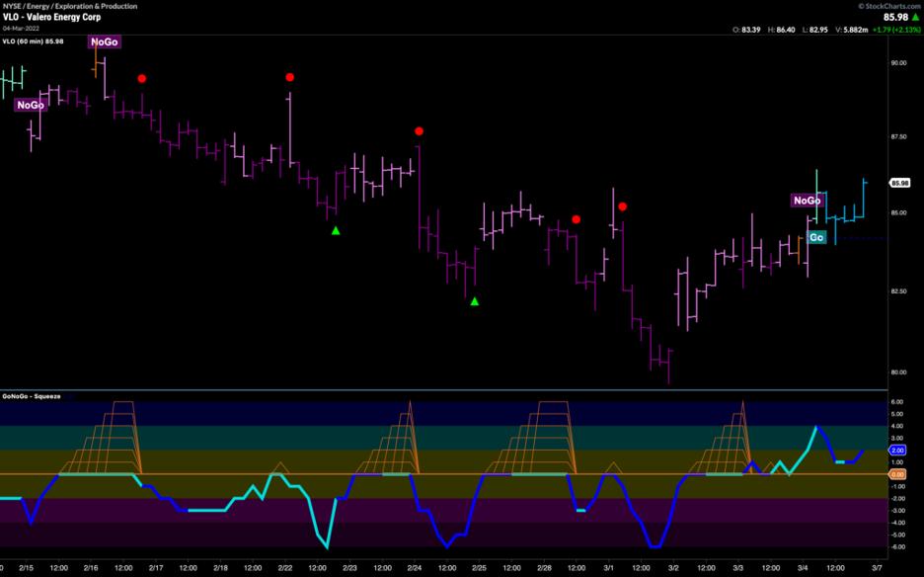Click the green triangle near 2/22 afternoon low

[x=336, y=230]
